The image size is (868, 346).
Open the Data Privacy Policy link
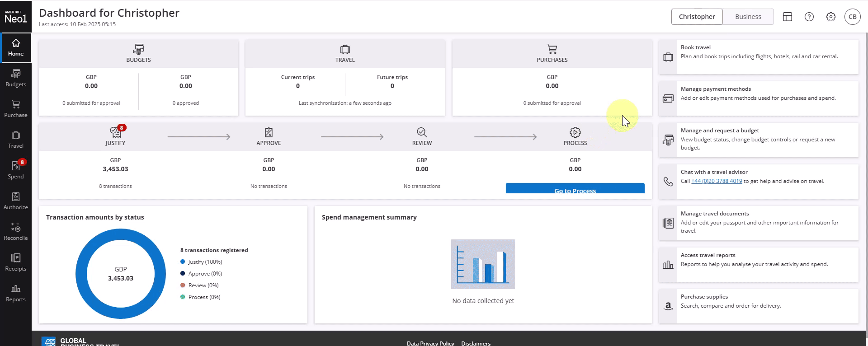point(430,343)
